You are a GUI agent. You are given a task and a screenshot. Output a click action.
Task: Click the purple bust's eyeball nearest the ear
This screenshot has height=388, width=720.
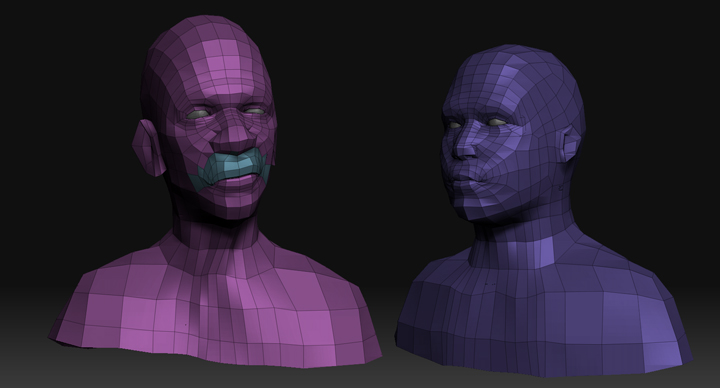(497, 122)
